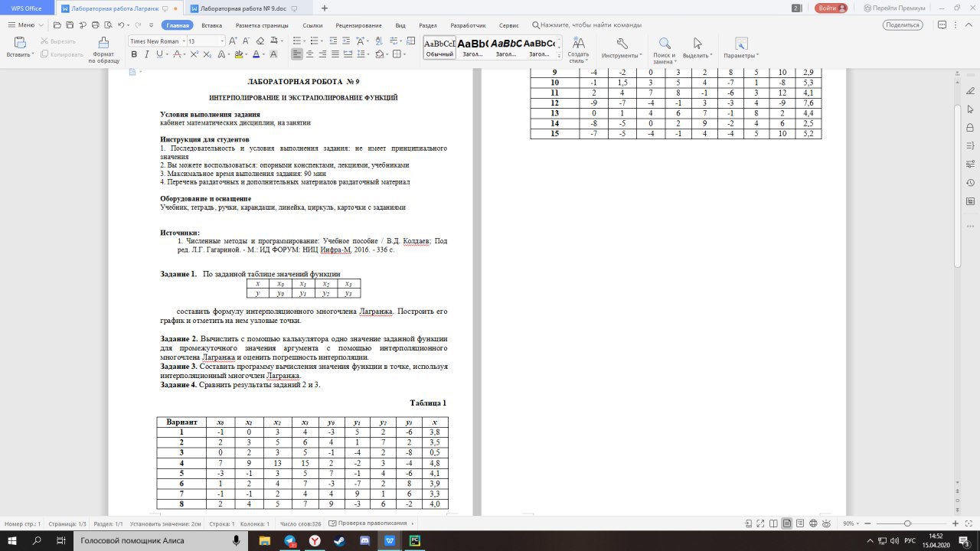Viewport: 980px width, 551px height.
Task: Decrease font size with A- icon
Action: [246, 41]
